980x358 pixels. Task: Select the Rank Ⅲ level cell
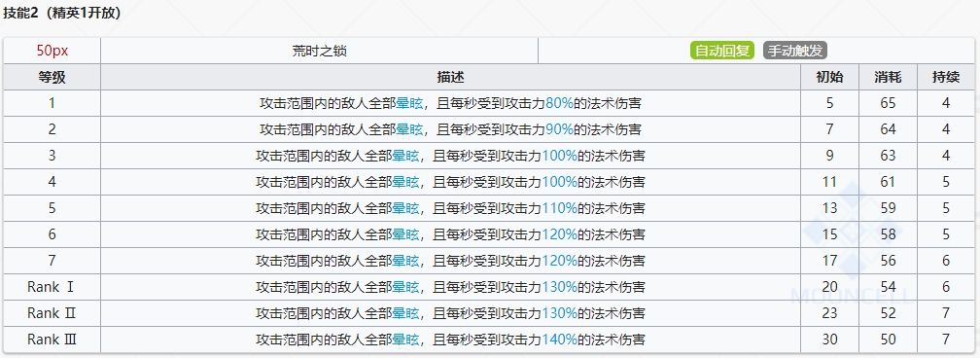(x=52, y=340)
